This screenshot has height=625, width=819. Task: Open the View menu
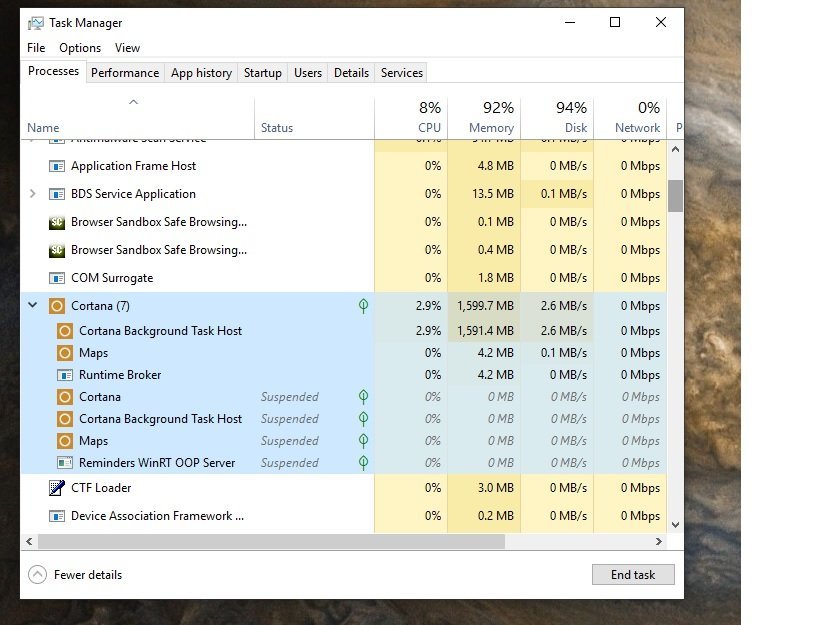coord(127,48)
